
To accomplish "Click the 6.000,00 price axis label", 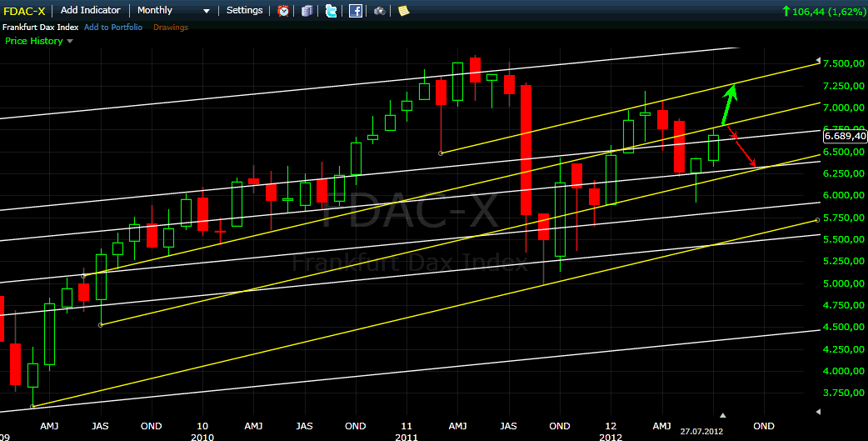I will point(844,196).
